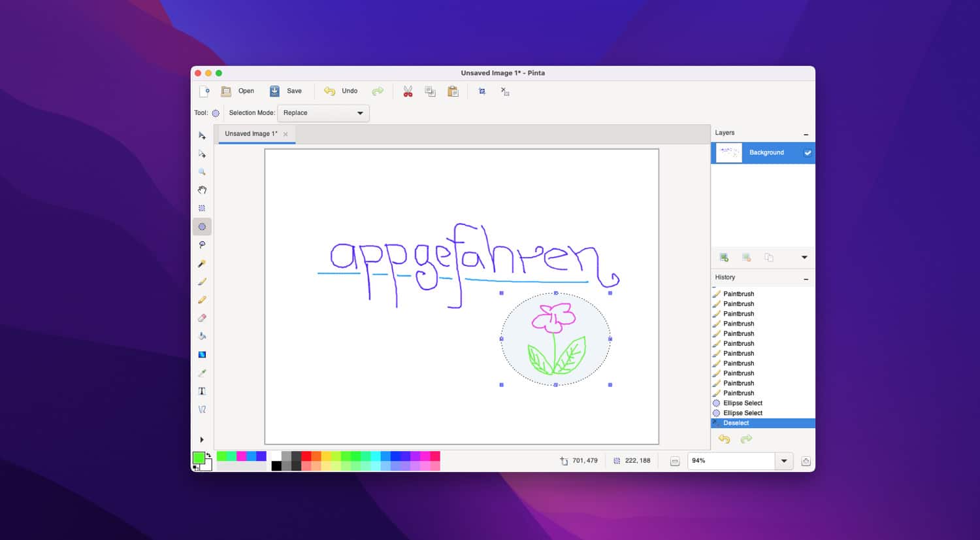Screen dimensions: 980x540
Task: Toggle Background layer visibility checkbox
Action: point(808,153)
